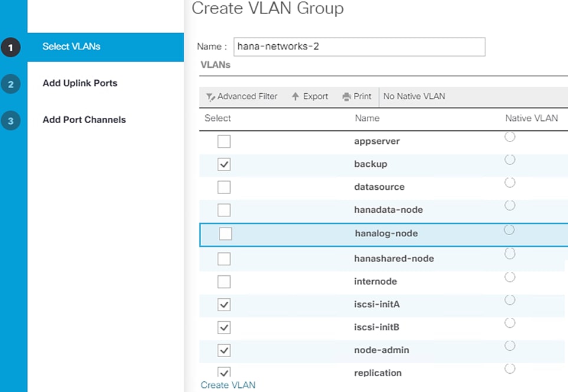The width and height of the screenshot is (568, 392).
Task: Click the Name input field
Action: click(359, 47)
